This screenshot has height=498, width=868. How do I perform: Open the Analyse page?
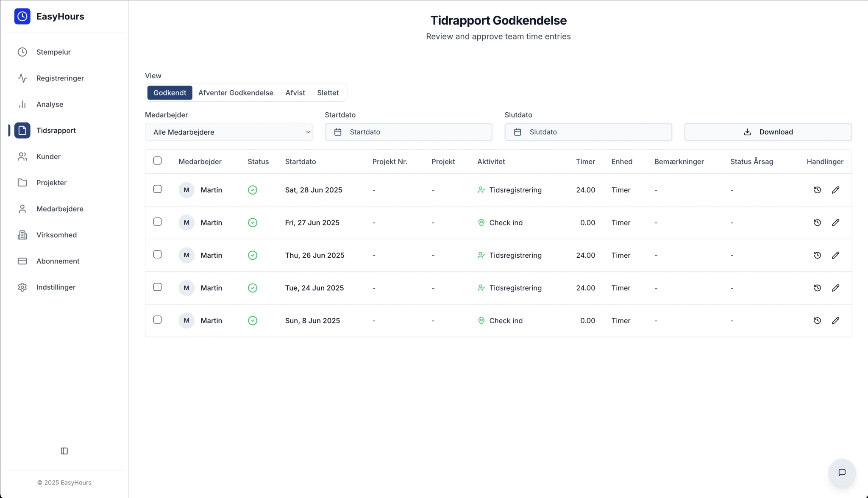click(x=50, y=104)
